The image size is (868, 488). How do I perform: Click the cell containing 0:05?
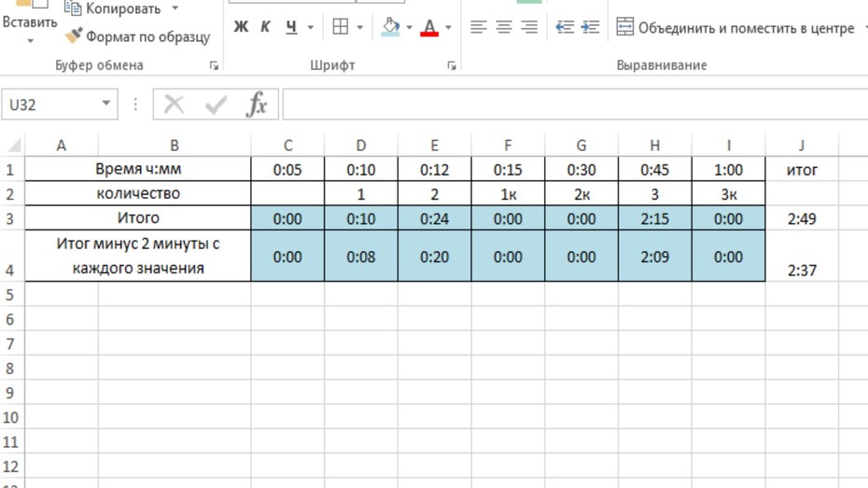pyautogui.click(x=287, y=169)
